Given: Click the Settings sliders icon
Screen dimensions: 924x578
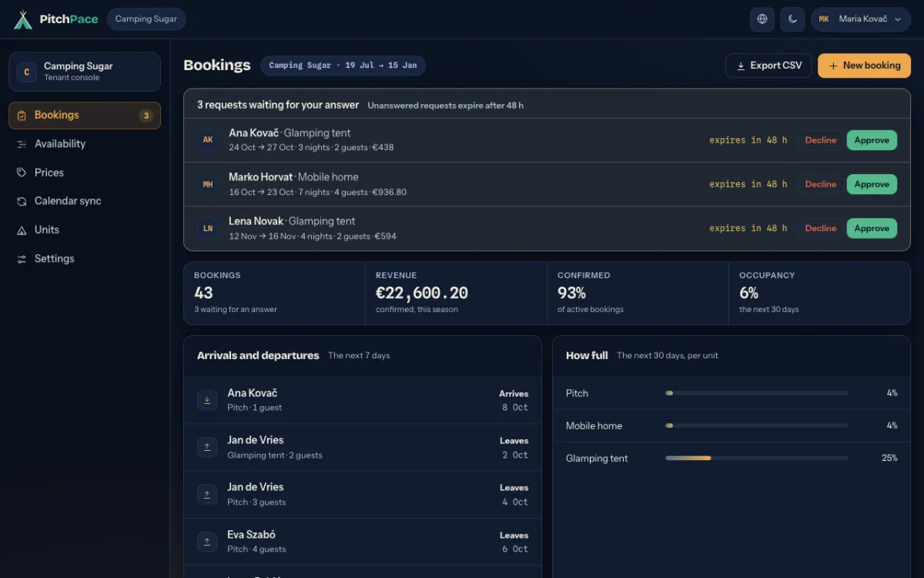Looking at the screenshot, I should click(22, 259).
